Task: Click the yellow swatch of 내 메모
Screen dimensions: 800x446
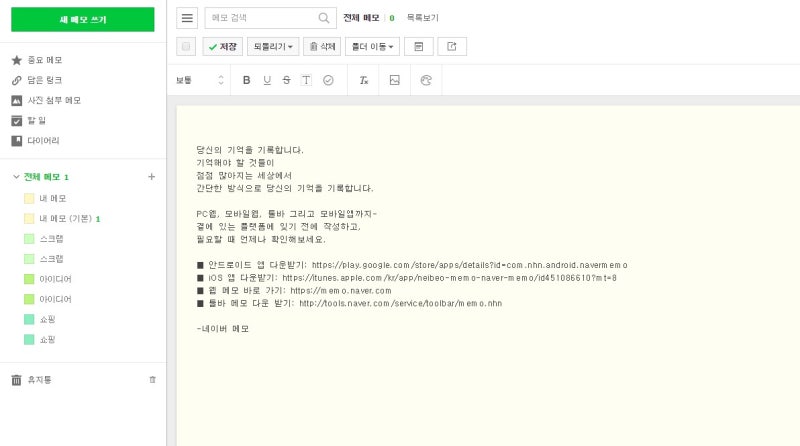Action: click(x=29, y=199)
